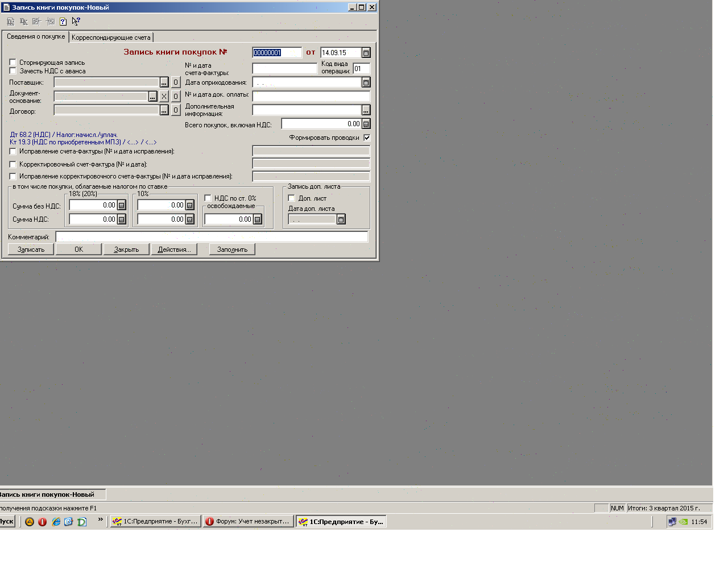Focus the № и дата док. оплаты field
The image size is (728, 582).
pos(311,97)
